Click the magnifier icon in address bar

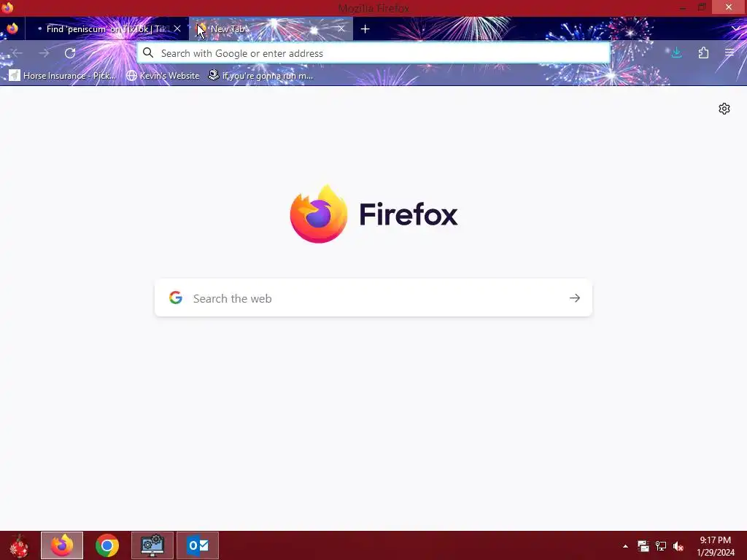[148, 52]
